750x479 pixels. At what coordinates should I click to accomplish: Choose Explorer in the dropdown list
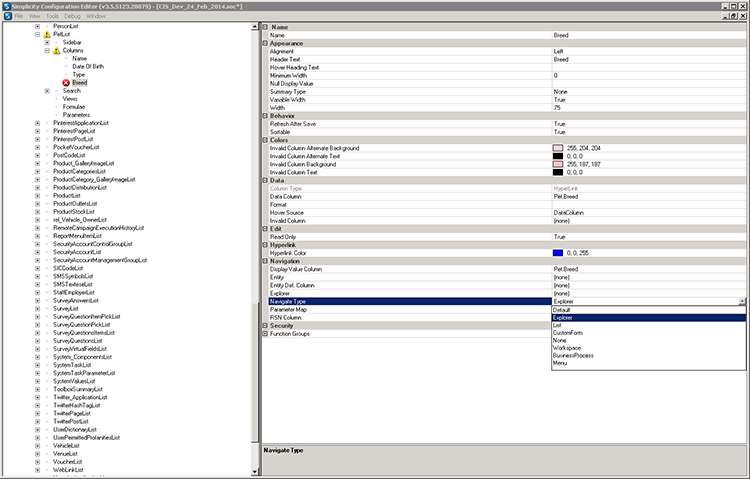pos(649,318)
